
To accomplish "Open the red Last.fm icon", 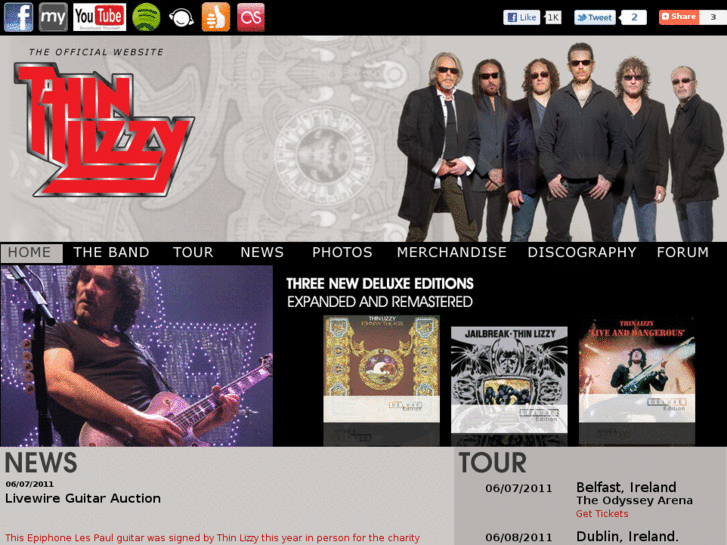I will 251,17.
